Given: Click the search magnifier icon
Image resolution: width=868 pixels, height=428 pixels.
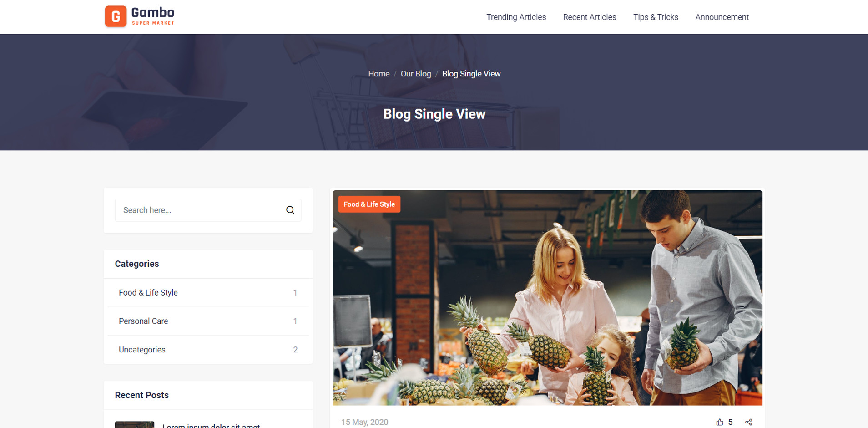Looking at the screenshot, I should click(290, 210).
